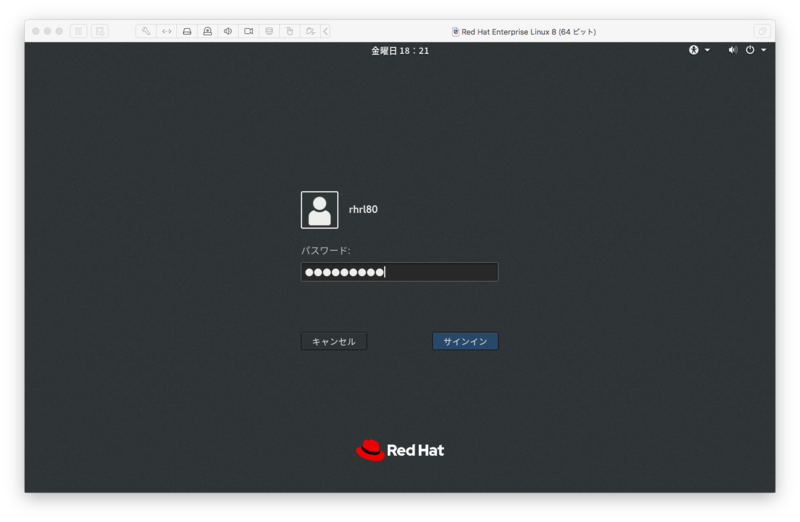Click the rhrl80 user avatar

coord(319,210)
